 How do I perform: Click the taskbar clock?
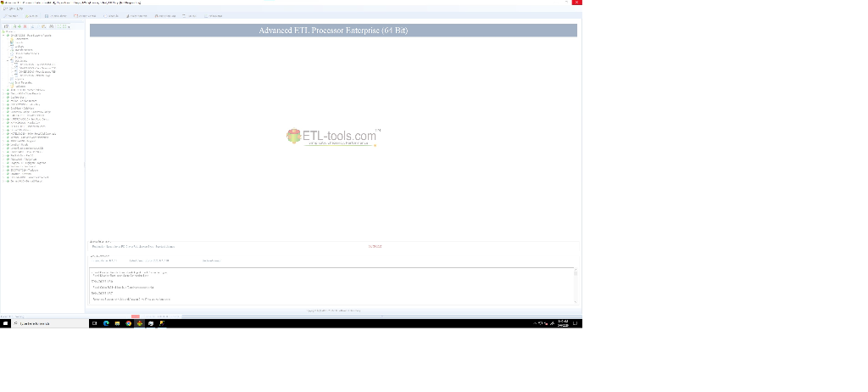pyautogui.click(x=563, y=323)
